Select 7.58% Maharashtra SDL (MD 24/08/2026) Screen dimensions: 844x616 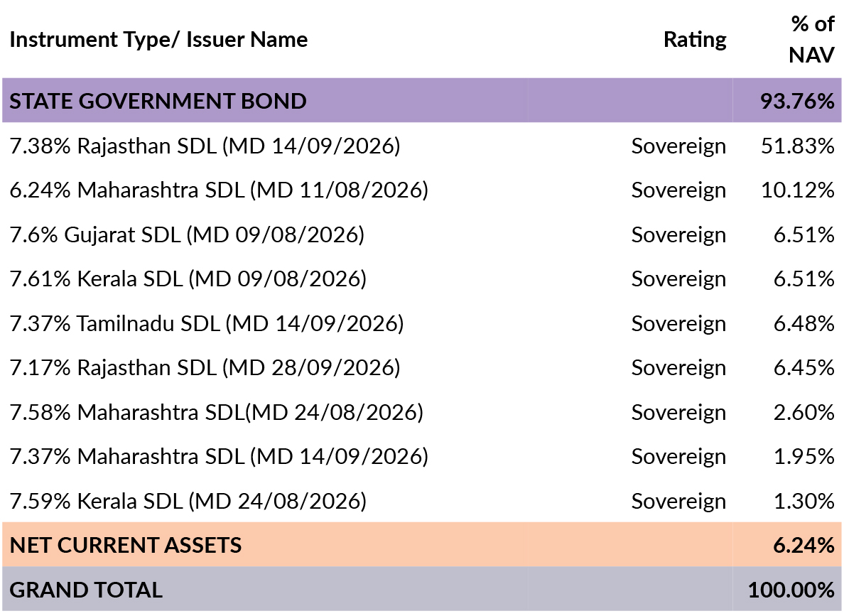point(217,412)
